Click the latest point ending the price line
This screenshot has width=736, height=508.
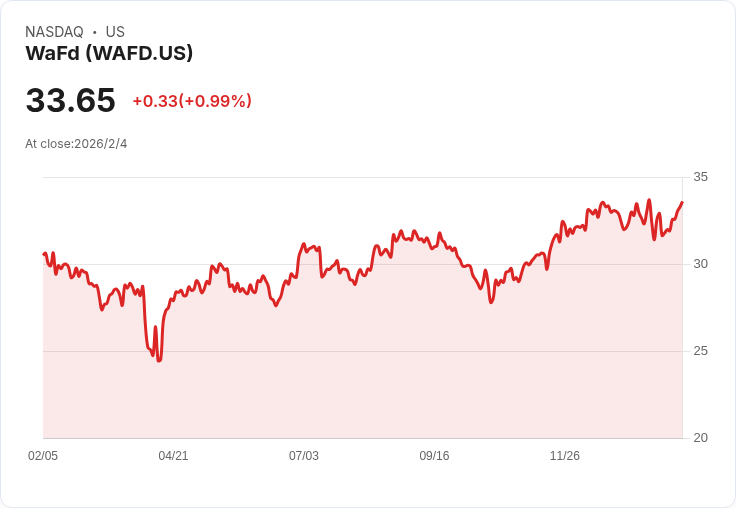point(682,202)
